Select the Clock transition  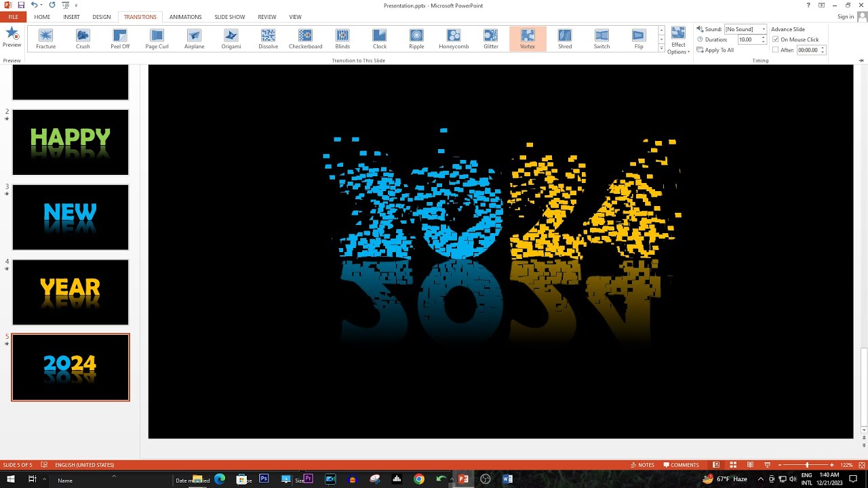[380, 39]
